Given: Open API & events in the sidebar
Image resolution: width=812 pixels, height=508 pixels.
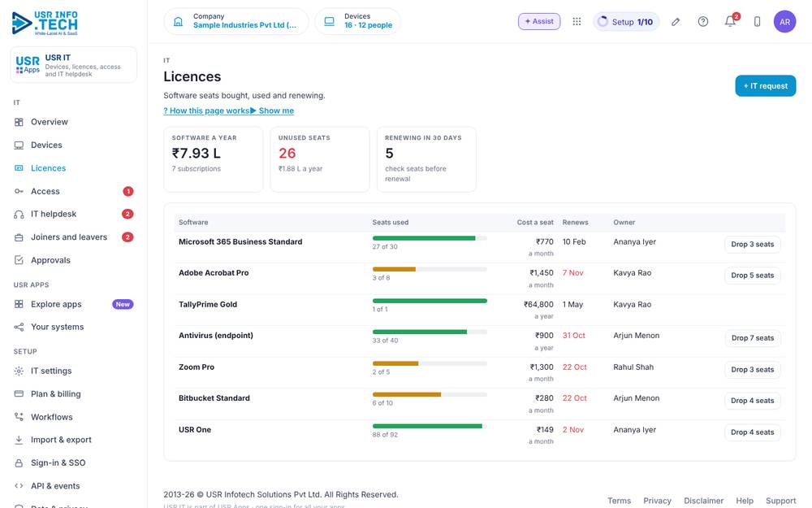Looking at the screenshot, I should (x=74, y=486).
